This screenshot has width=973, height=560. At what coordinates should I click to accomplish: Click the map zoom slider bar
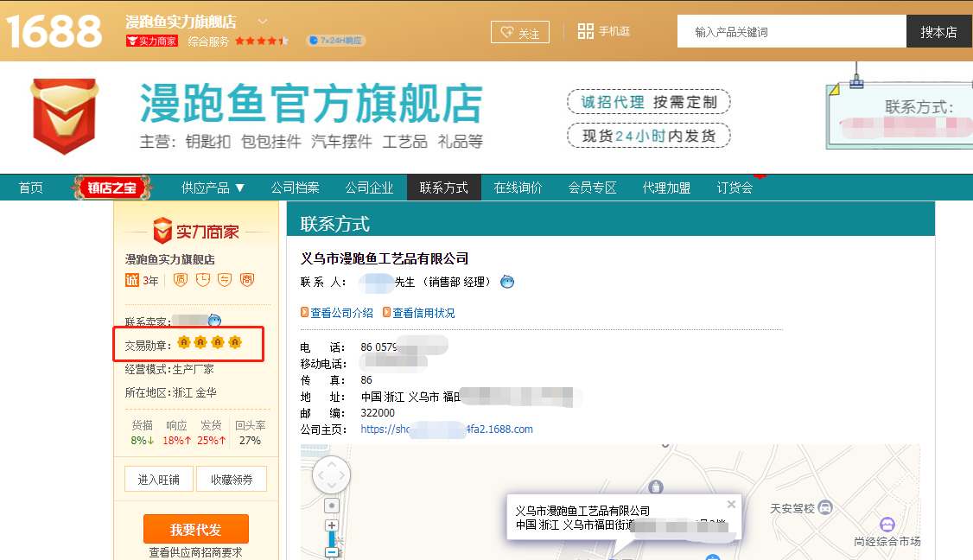(x=332, y=539)
